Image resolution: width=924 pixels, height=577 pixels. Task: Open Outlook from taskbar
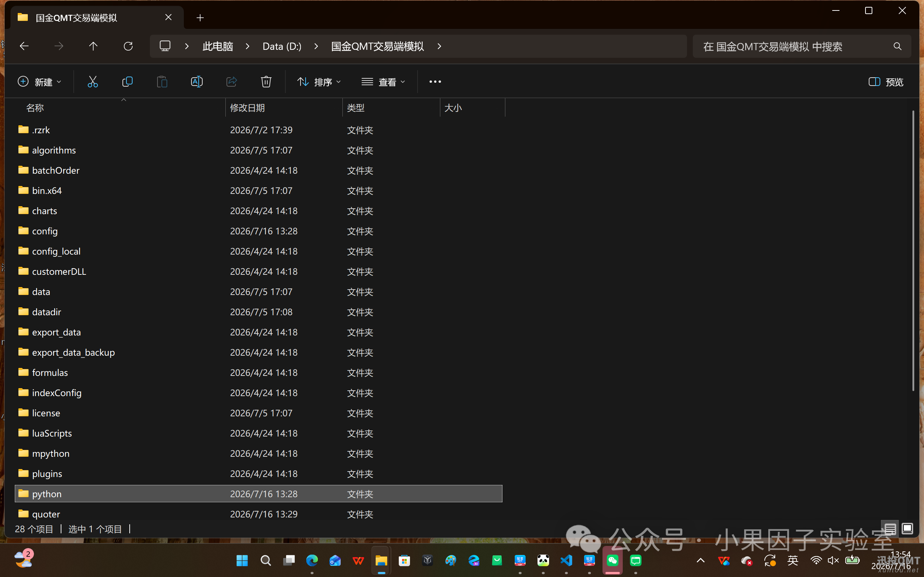[x=335, y=561]
